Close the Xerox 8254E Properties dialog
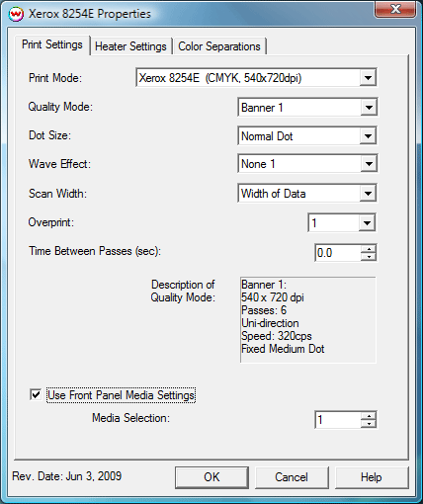 pyautogui.click(x=395, y=9)
